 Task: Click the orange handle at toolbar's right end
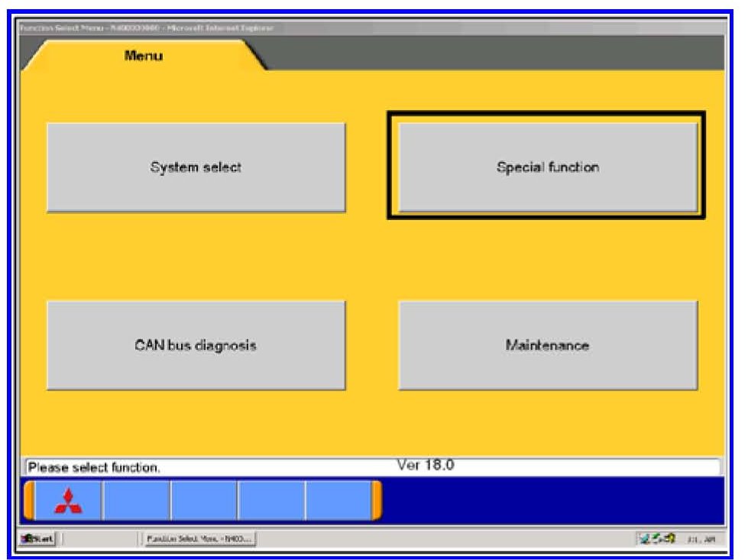(x=376, y=501)
